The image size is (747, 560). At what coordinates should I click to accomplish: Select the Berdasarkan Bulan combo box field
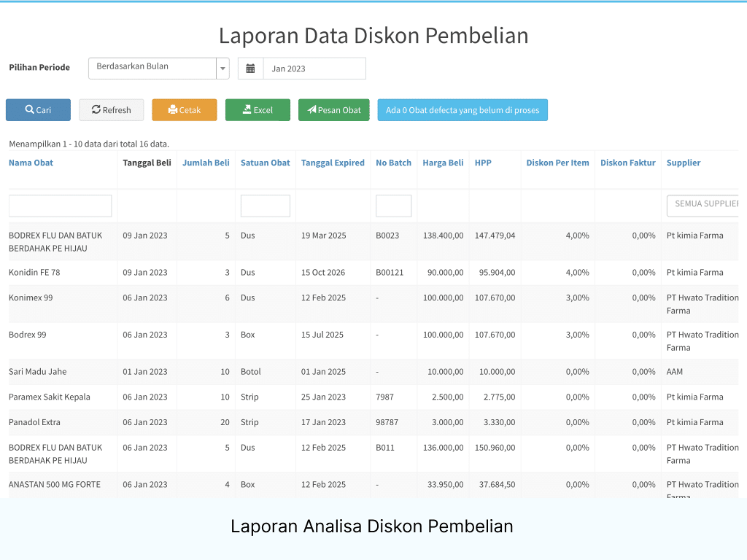[158, 69]
